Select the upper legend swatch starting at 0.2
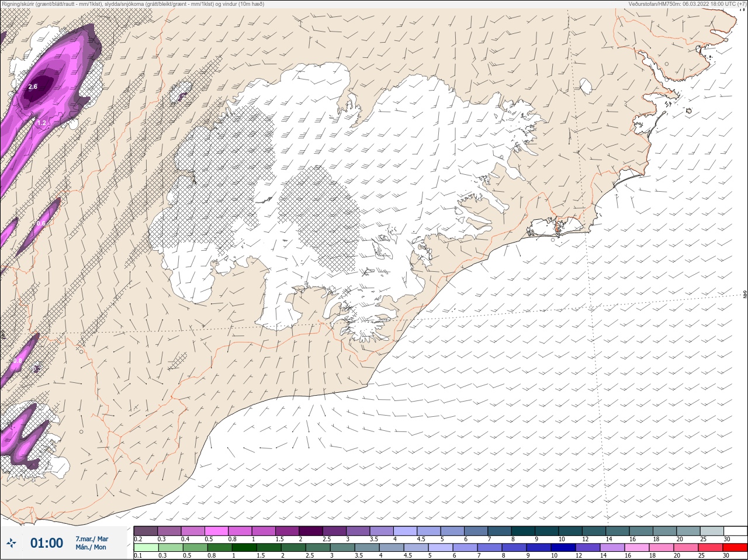This screenshot has width=748, height=560. point(145,531)
